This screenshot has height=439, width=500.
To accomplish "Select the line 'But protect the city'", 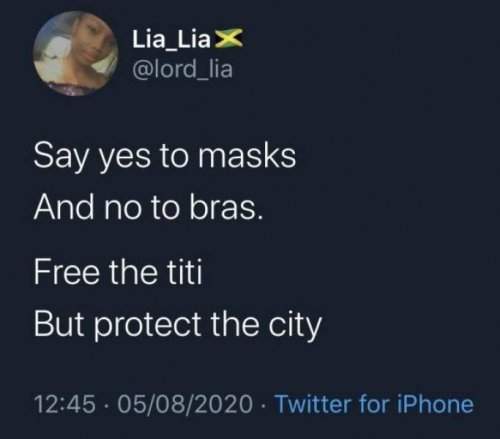I will 178,325.
